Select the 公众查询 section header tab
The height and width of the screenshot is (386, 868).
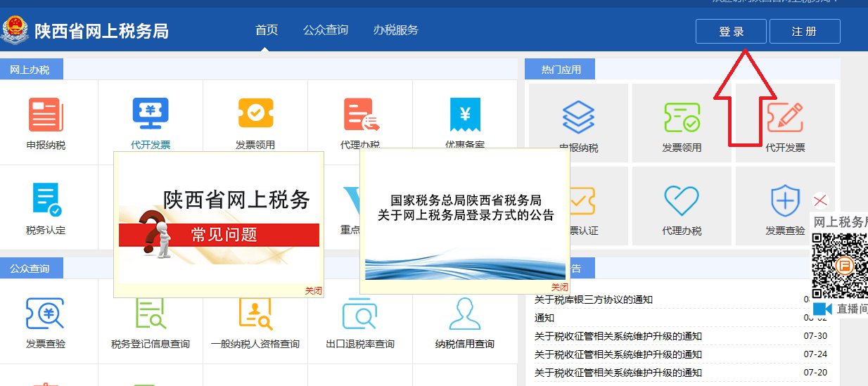pos(30,268)
